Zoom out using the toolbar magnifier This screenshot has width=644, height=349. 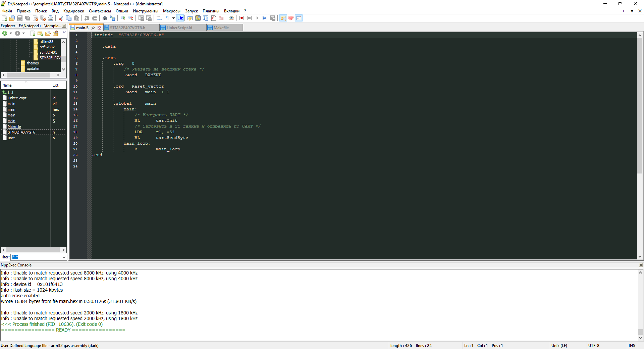(131, 18)
